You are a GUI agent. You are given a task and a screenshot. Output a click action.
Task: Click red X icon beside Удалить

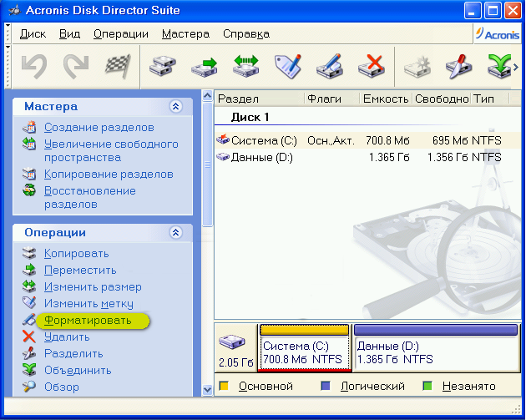pos(29,337)
